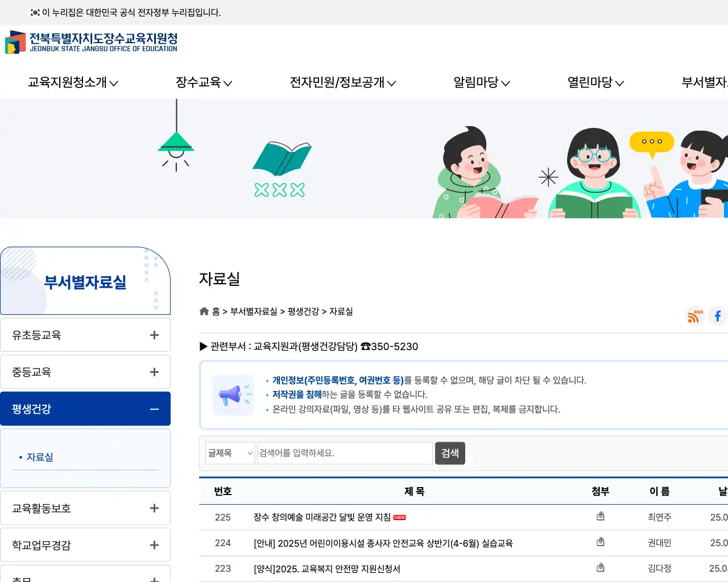728x582 pixels.
Task: Click the 자료실 page heading
Action: (220, 278)
